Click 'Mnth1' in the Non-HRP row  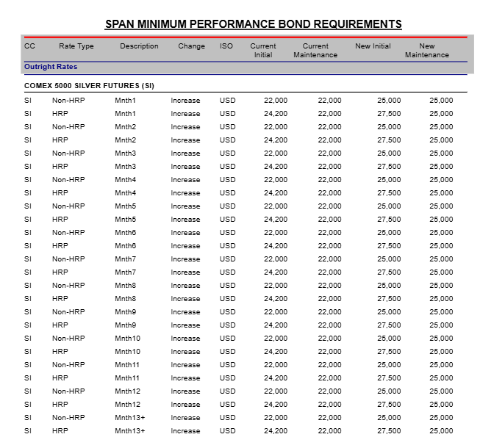point(126,101)
